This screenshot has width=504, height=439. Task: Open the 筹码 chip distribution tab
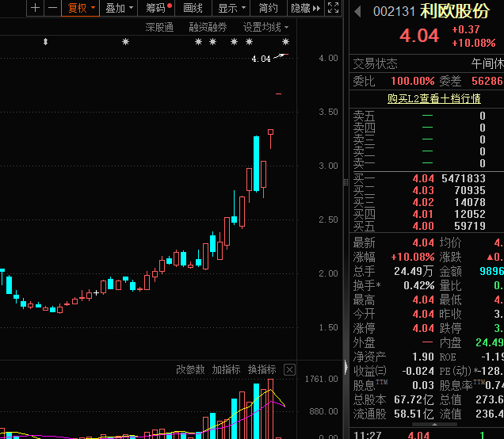click(158, 8)
